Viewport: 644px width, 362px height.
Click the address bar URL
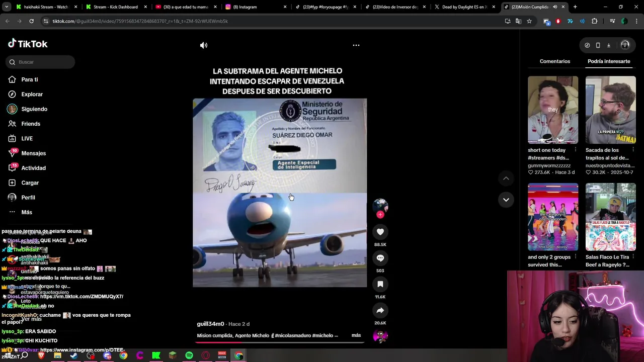pos(140,21)
